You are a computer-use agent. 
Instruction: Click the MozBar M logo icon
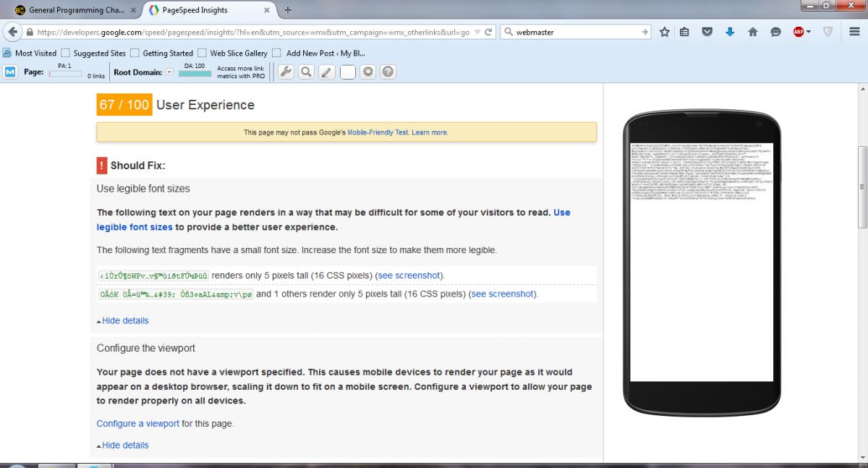click(x=10, y=72)
